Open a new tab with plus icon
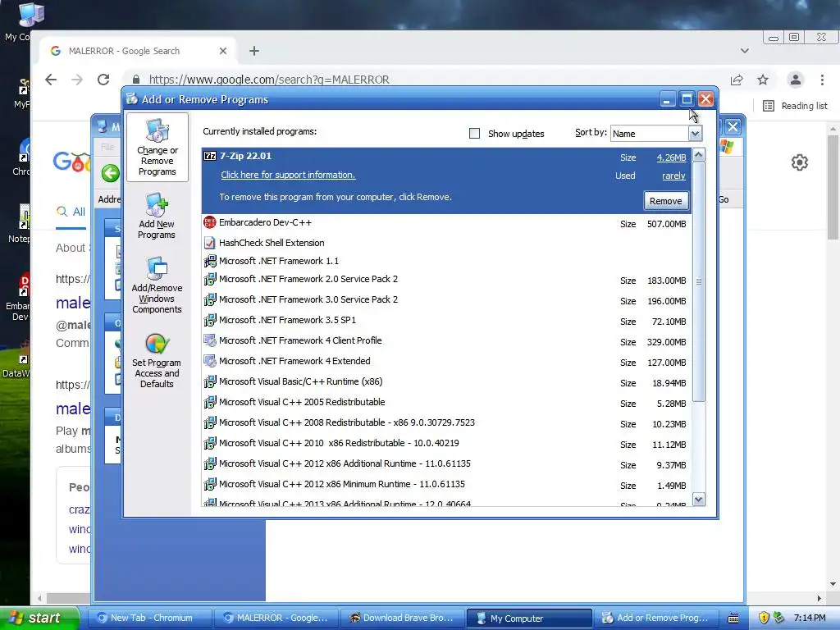Image resolution: width=840 pixels, height=630 pixels. [x=254, y=51]
